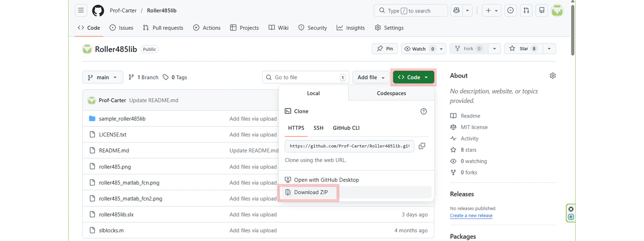Screen dimensions: 644x241
Task: Expand the Copilot dropdown arrow
Action: point(467,10)
